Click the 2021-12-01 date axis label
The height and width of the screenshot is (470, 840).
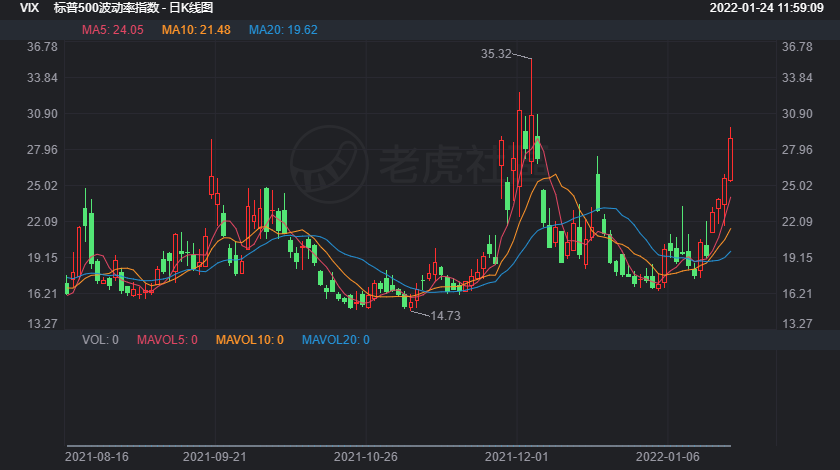516,457
